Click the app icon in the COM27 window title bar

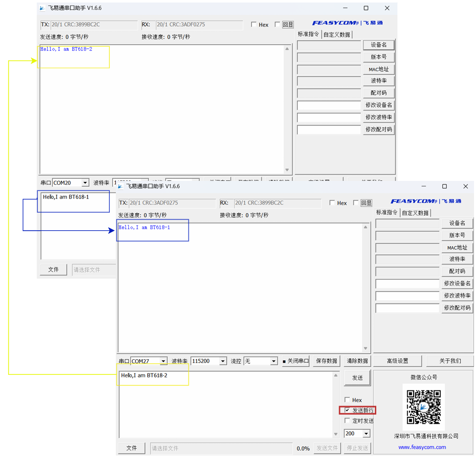121,186
